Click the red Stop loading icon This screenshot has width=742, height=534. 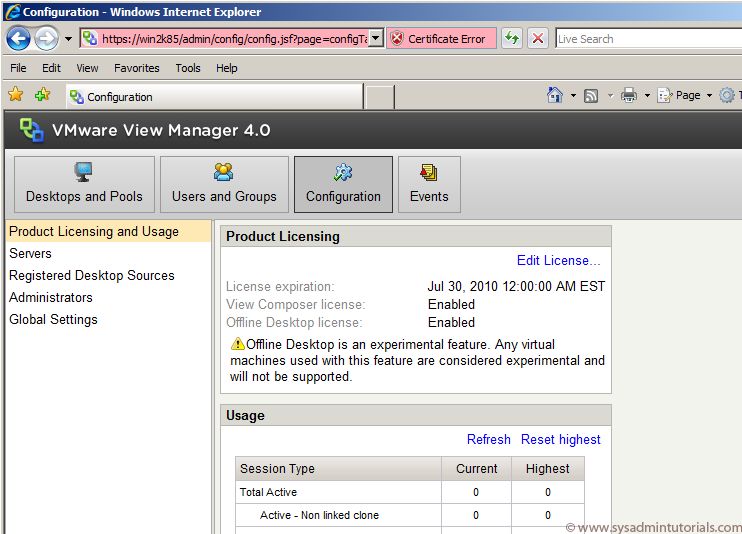coord(538,38)
